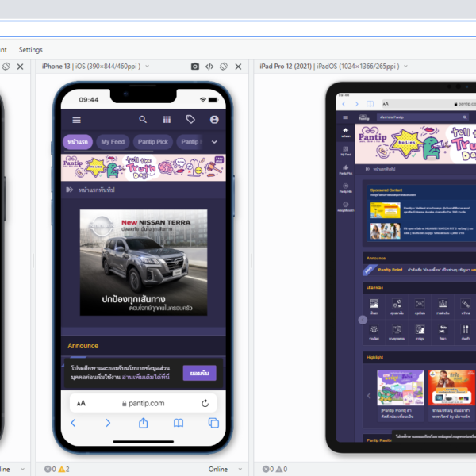Image resolution: width=476 pixels, height=476 pixels.
Task: Open the first Sponsored Content item on iPad
Action: tap(422, 210)
